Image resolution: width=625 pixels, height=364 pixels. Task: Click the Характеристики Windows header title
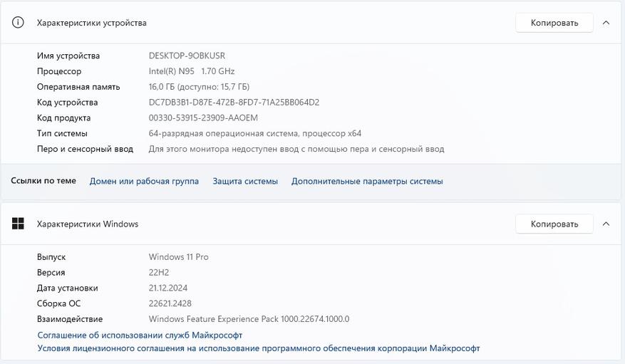click(x=88, y=224)
